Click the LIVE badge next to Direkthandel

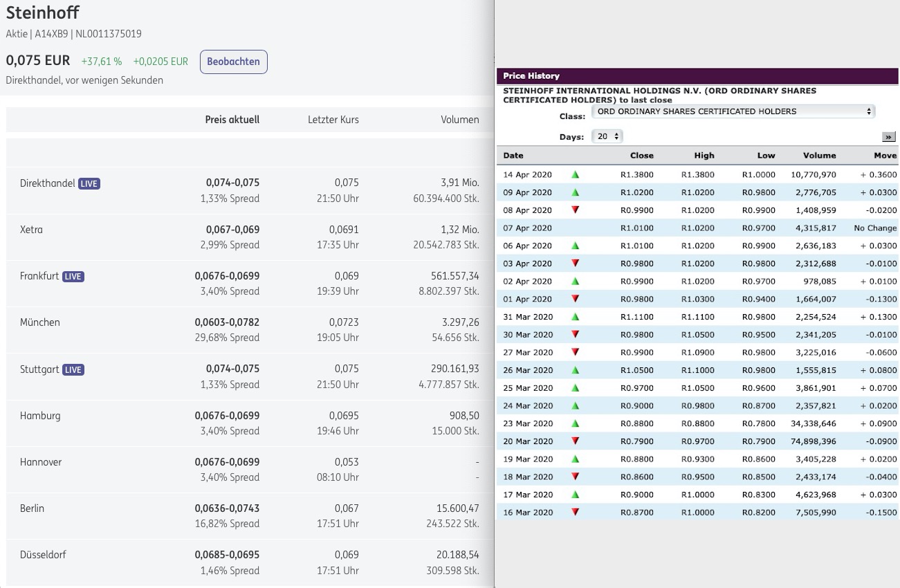coord(89,184)
